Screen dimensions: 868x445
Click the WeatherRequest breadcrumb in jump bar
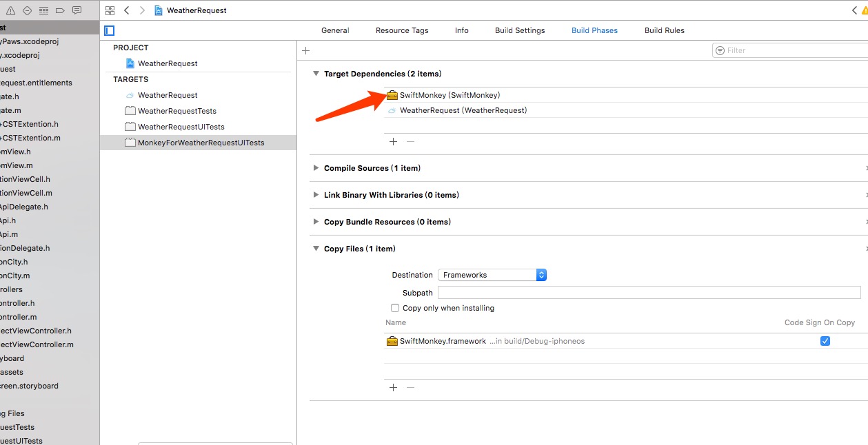pyautogui.click(x=191, y=10)
